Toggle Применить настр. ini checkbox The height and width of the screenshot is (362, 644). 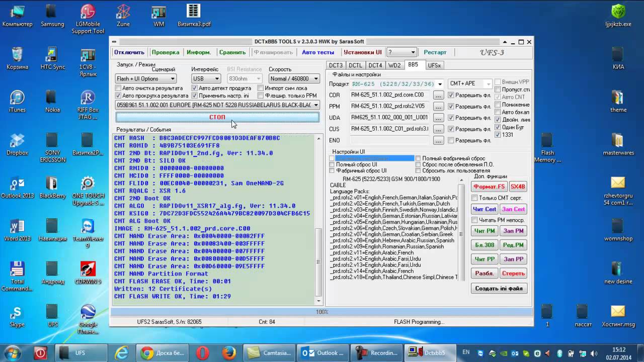coord(194,96)
